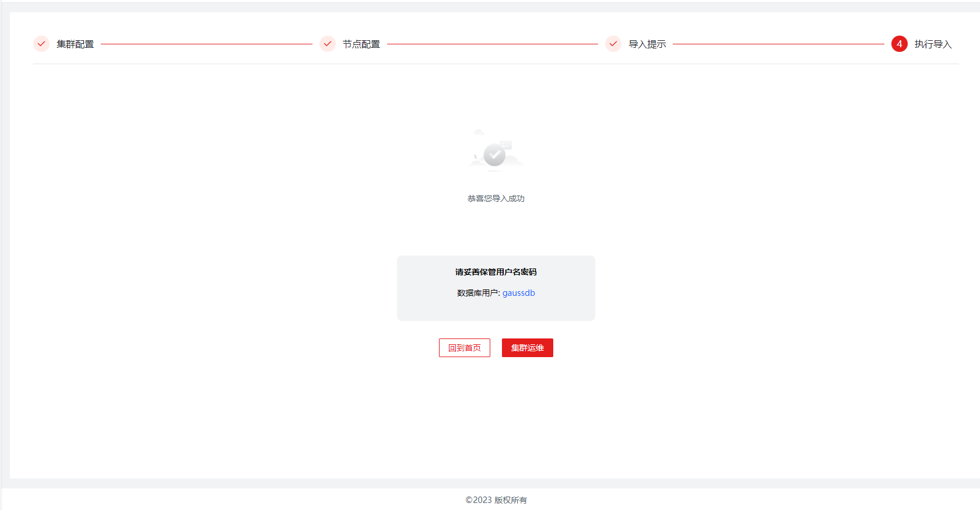Viewport: 980px width, 510px height.
Task: Go to the 导入提示 step label
Action: tap(647, 44)
